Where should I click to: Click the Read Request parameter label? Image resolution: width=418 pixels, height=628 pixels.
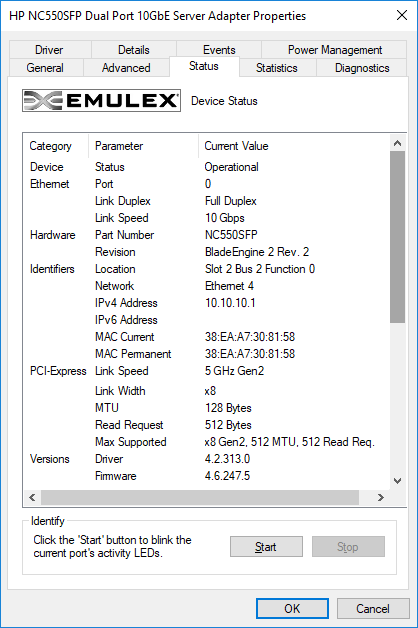point(129,425)
